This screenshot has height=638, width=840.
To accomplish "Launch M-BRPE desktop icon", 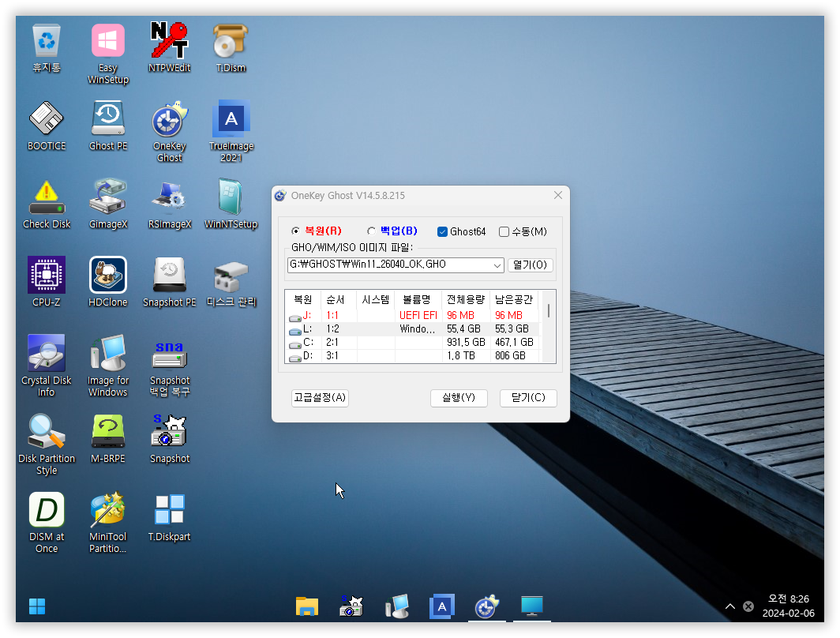I will (107, 438).
